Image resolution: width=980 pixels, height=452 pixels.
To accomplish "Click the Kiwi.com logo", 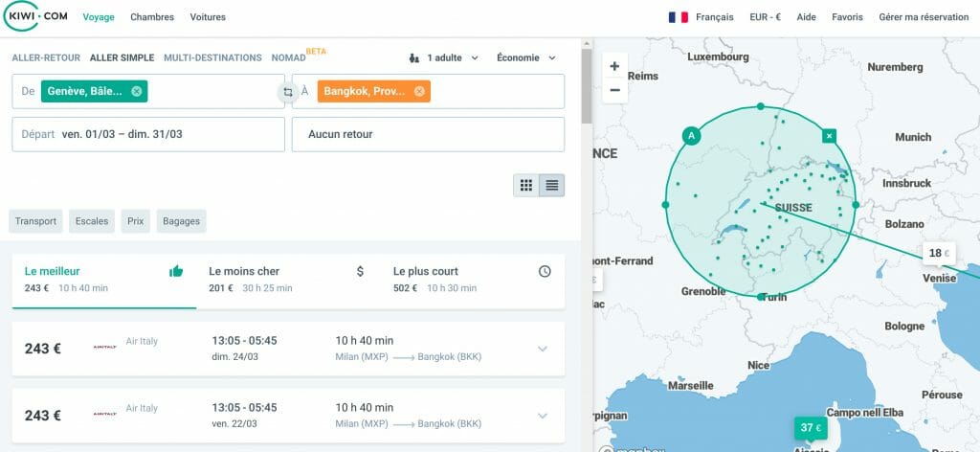I will (x=35, y=16).
